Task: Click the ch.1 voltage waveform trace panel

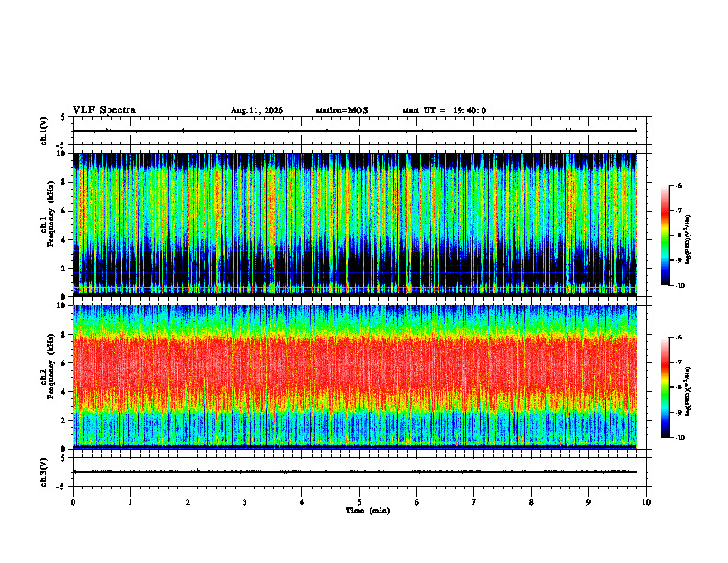Action: tap(359, 131)
